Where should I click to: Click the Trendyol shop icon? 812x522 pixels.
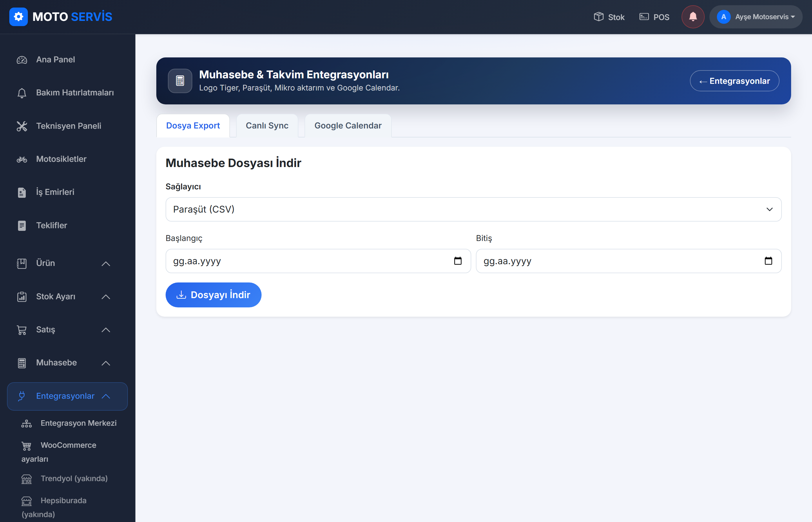coord(26,479)
